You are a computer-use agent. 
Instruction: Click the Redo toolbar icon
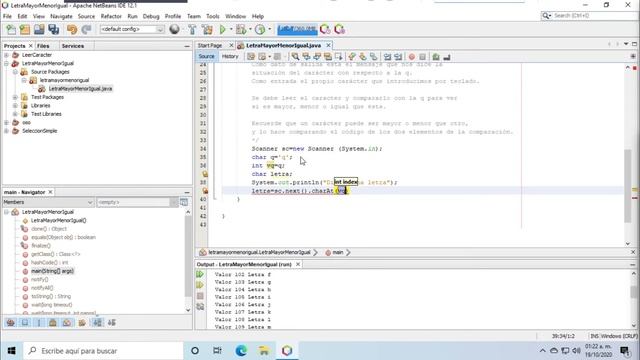point(86,29)
